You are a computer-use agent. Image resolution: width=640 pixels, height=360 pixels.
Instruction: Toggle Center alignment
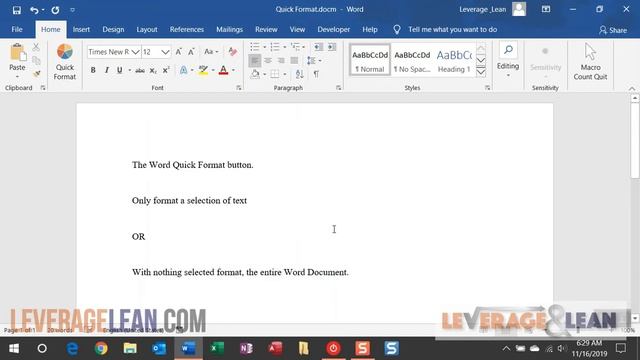268,60
